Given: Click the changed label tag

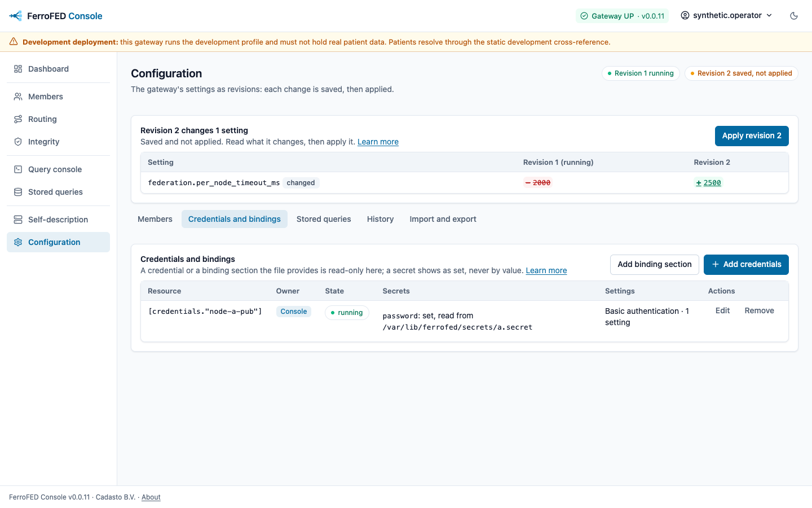Looking at the screenshot, I should (301, 183).
